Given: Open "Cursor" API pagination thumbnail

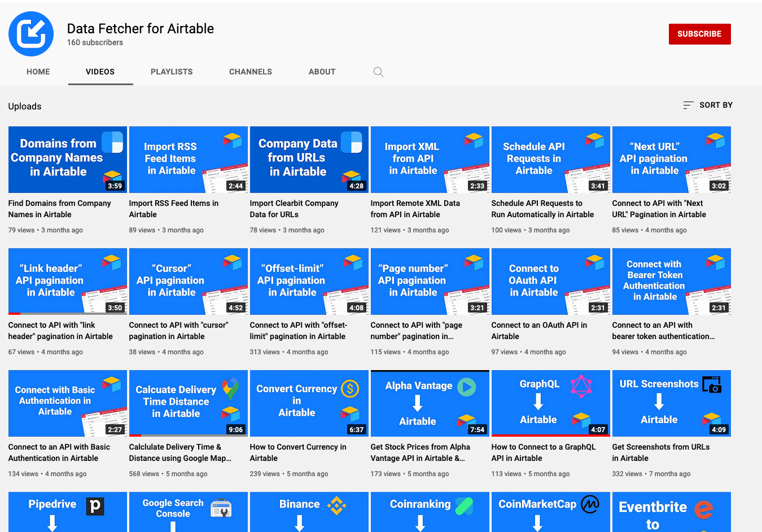Looking at the screenshot, I should [189, 282].
